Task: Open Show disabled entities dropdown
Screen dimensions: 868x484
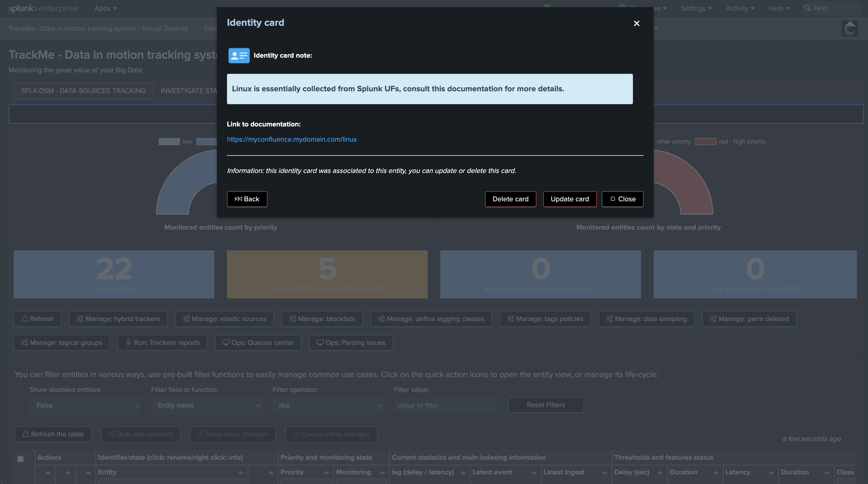Action: point(85,405)
